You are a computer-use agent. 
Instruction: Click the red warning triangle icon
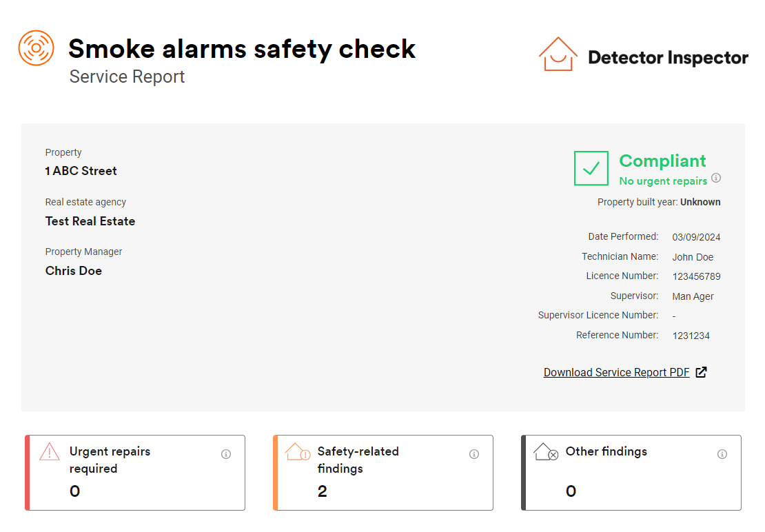(49, 451)
